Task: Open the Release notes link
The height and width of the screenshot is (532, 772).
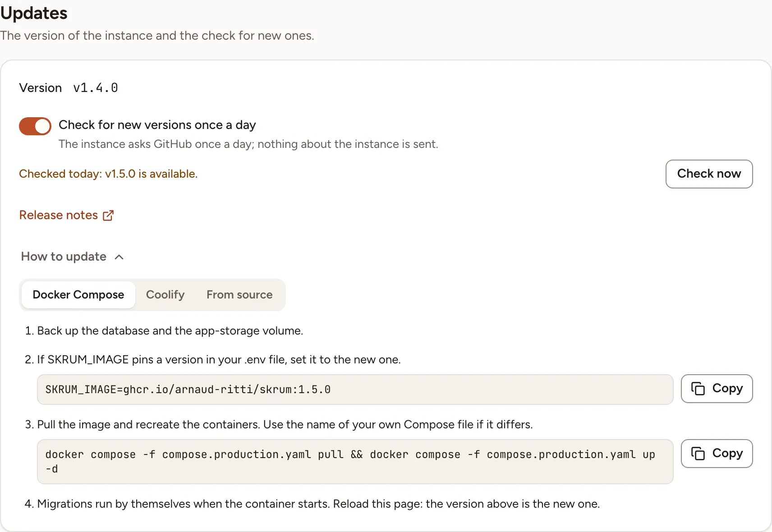Action: 66,215
